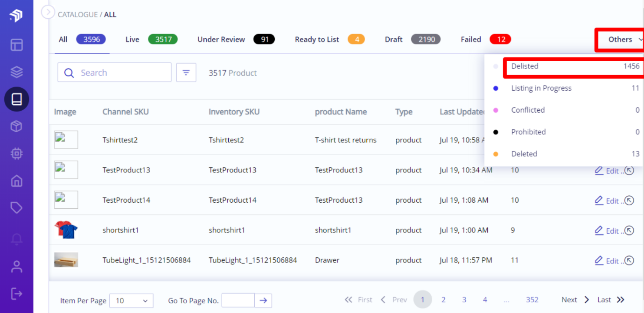Click the go arrow next to the page number field
Image resolution: width=644 pixels, height=313 pixels.
(x=263, y=300)
